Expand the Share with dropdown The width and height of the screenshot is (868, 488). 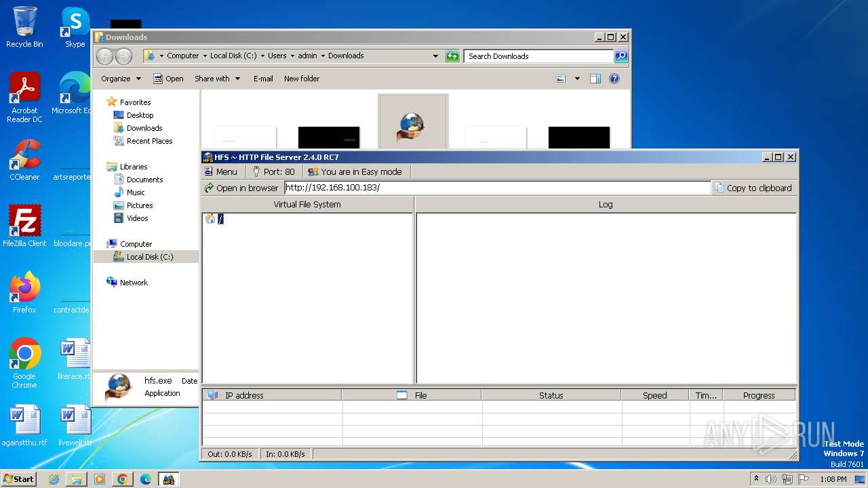tap(218, 79)
